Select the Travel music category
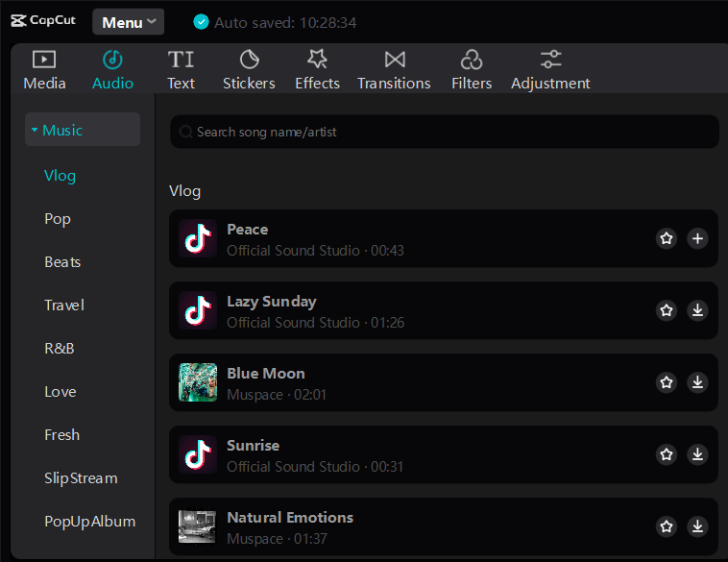 coord(64,305)
